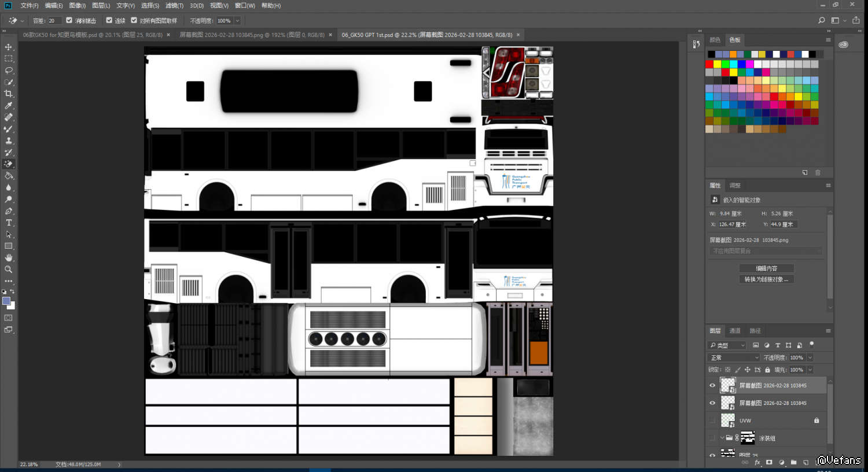Open the 滤镜(T) menu
Viewport: 868px width, 472px height.
pos(174,5)
